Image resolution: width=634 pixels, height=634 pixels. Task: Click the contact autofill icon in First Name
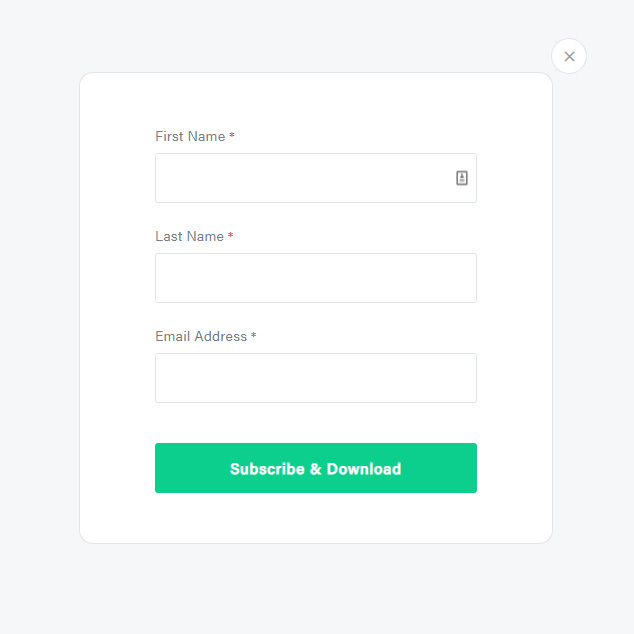click(462, 178)
